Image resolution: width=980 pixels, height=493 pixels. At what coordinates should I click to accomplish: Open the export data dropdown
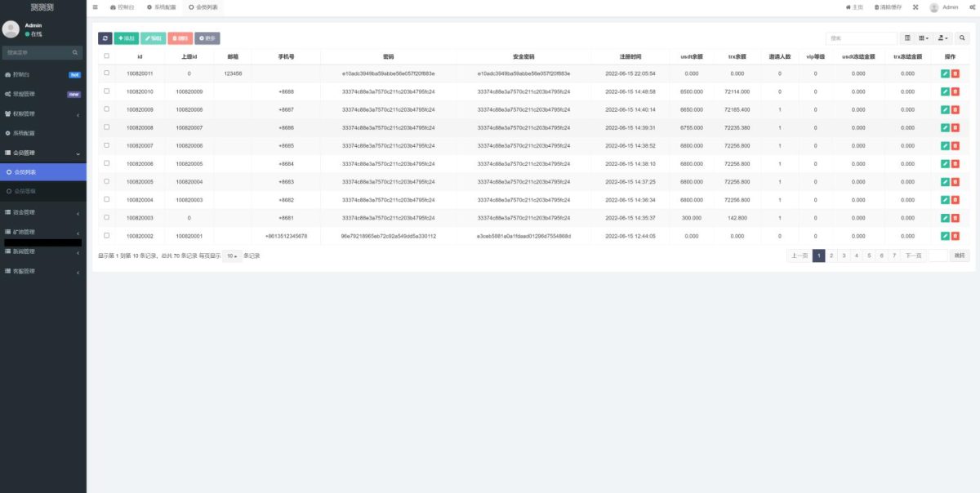943,38
